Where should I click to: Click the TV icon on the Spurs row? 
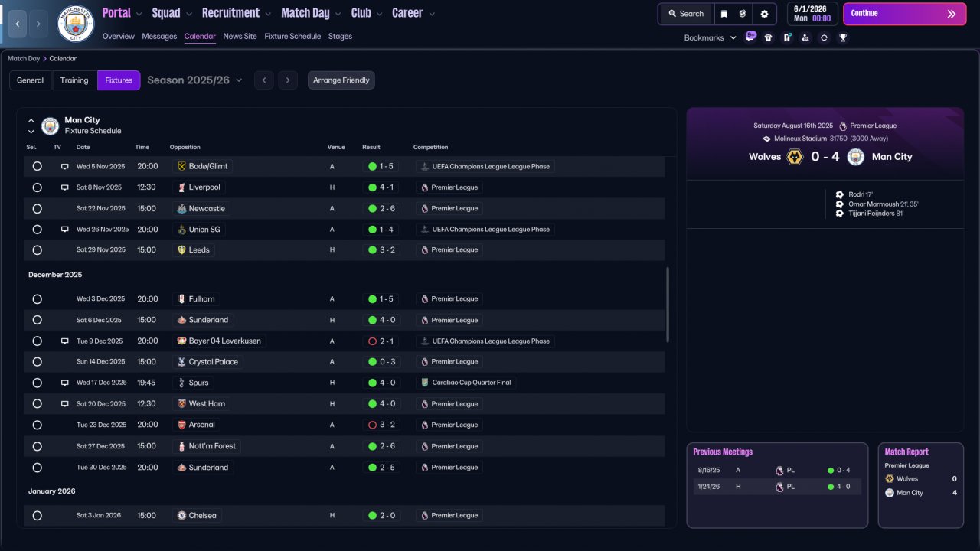65,383
